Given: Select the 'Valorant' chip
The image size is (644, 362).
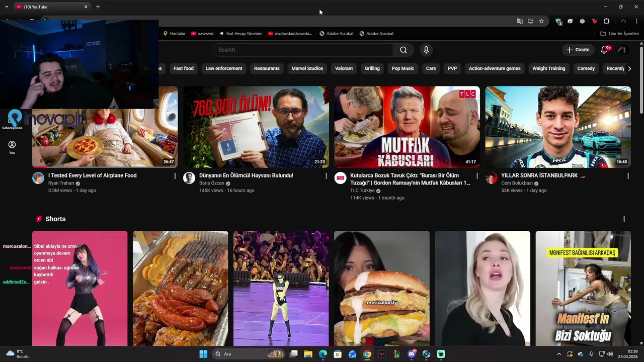Looking at the screenshot, I should [344, 68].
